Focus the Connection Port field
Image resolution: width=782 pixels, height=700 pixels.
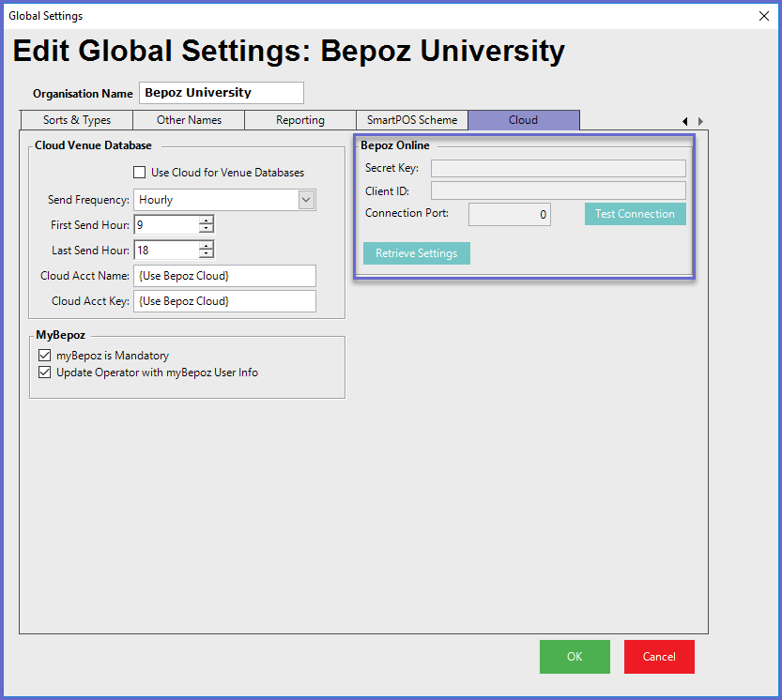(509, 214)
